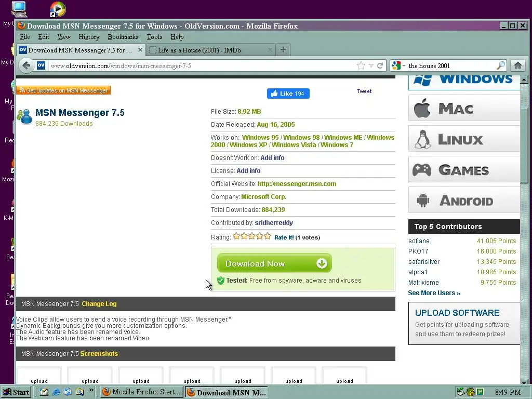The height and width of the screenshot is (399, 532).
Task: Click the MSN Messenger 7.5 title heading
Action: (x=79, y=112)
